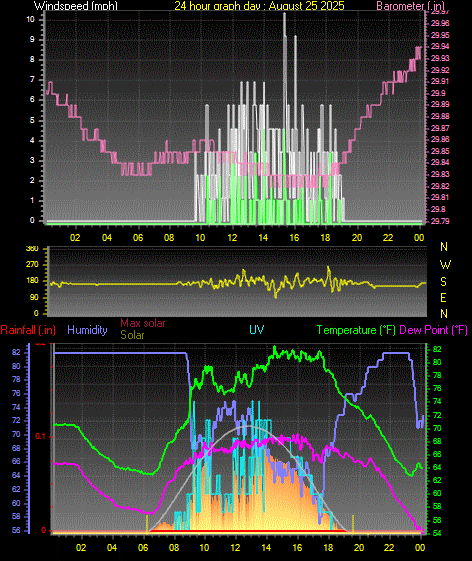Click wind direction S compass label
Screen dimensions: 472x561
(443, 282)
